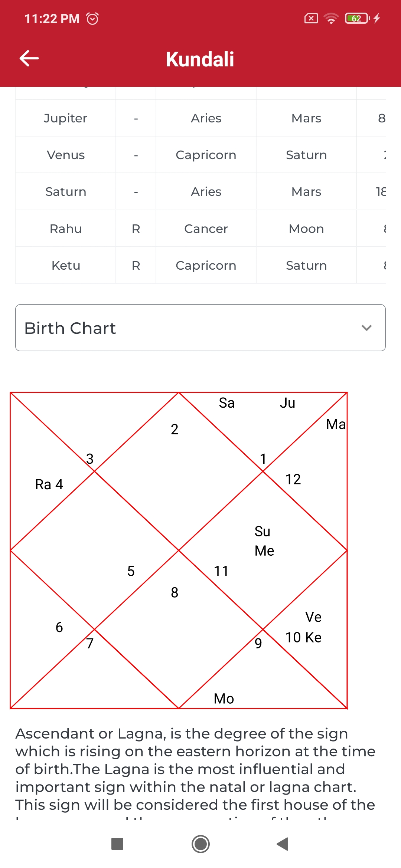Tap the Mo label in chart

[224, 699]
